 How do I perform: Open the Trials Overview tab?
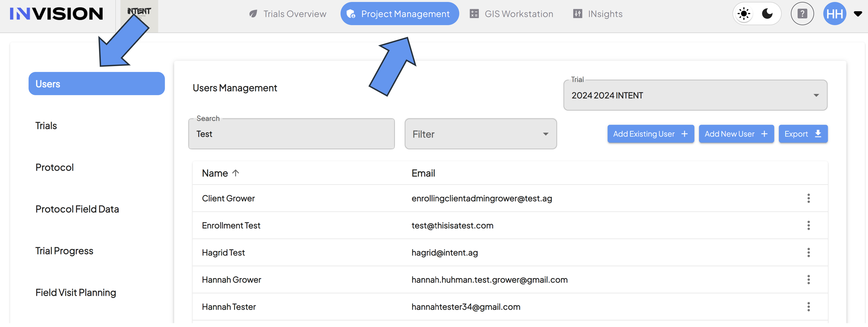[x=288, y=14]
